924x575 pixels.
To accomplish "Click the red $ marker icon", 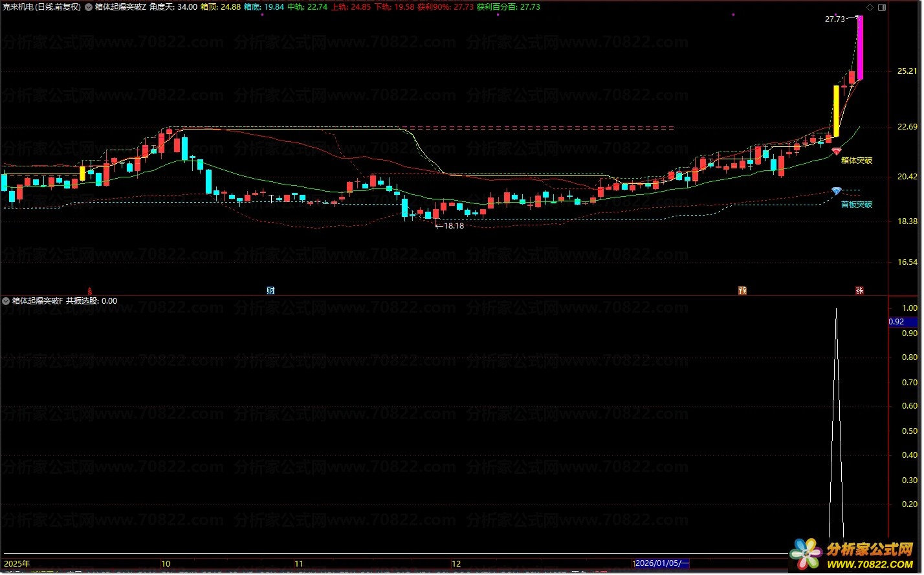I will (89, 291).
